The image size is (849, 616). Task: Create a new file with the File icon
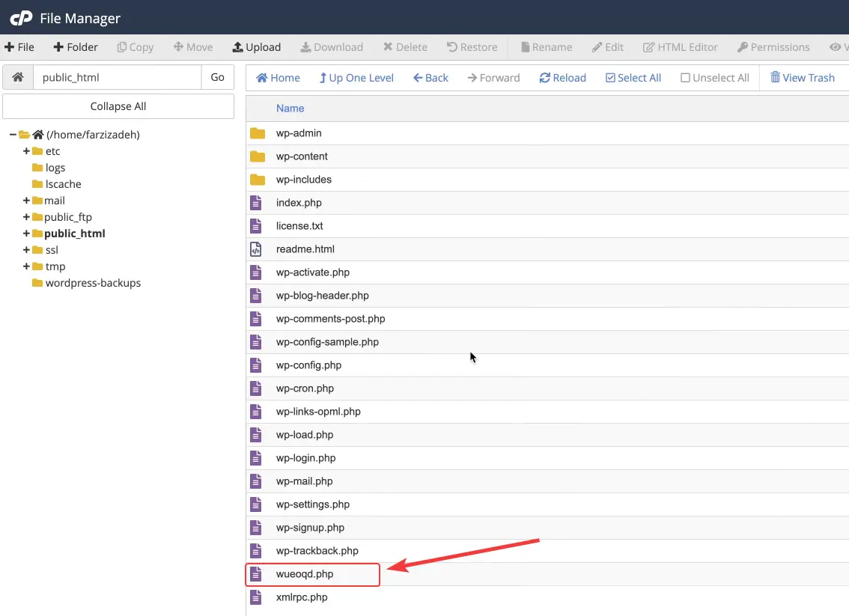pos(19,46)
